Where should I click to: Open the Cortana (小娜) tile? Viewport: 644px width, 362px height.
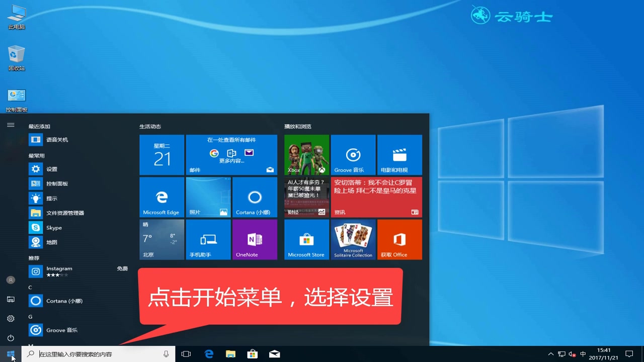pyautogui.click(x=255, y=197)
